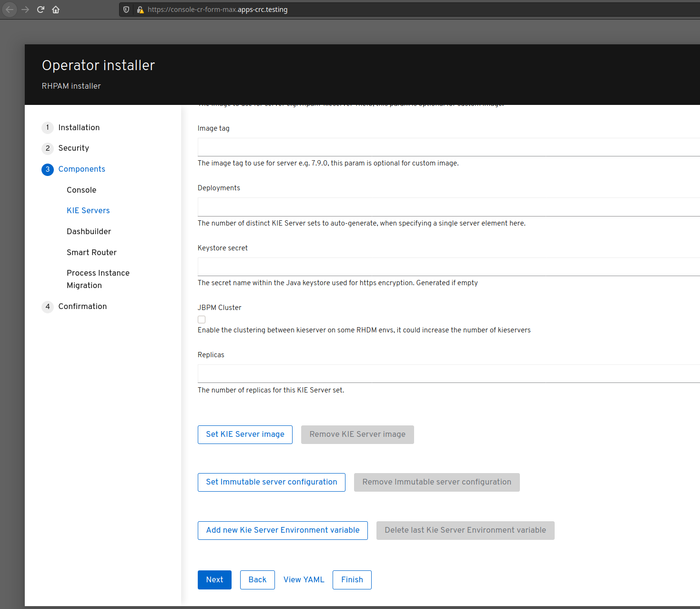
Task: Click the Set KIE Server image button
Action: coord(245,434)
